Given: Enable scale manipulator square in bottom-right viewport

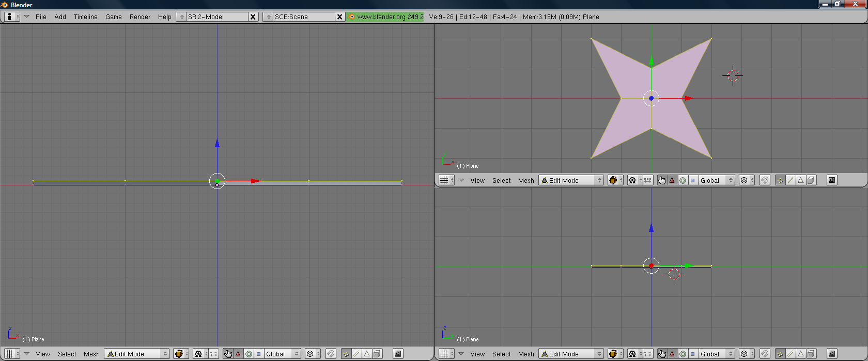Looking at the screenshot, I should coord(693,354).
